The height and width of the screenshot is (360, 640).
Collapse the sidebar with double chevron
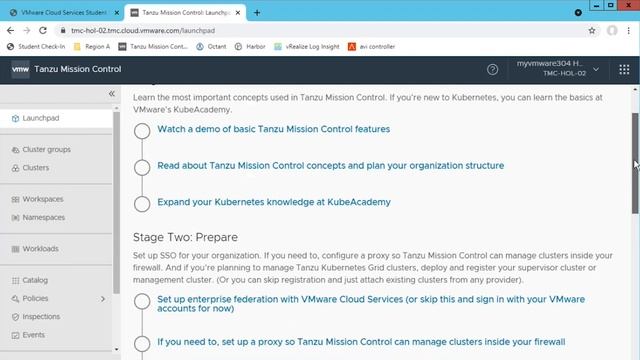tap(111, 94)
